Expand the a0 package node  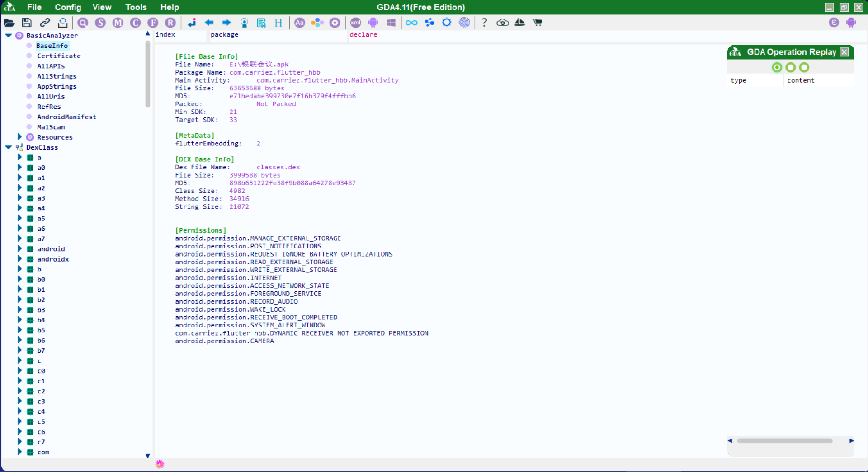[19, 168]
